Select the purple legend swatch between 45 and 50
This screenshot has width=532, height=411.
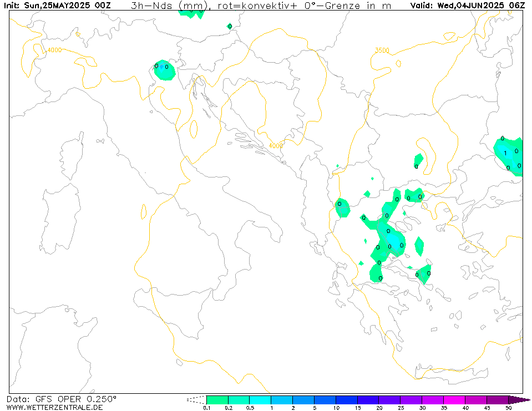[498, 400]
